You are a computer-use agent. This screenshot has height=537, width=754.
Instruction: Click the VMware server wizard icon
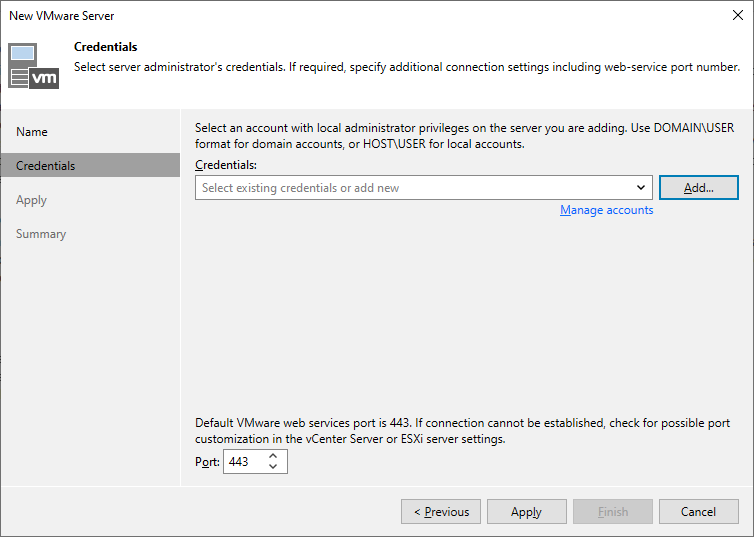click(33, 66)
